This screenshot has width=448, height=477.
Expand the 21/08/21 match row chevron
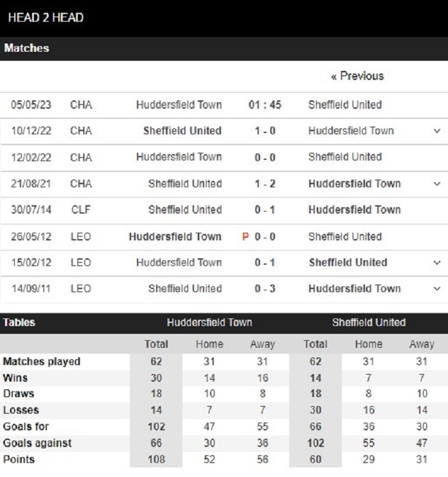[x=436, y=184]
